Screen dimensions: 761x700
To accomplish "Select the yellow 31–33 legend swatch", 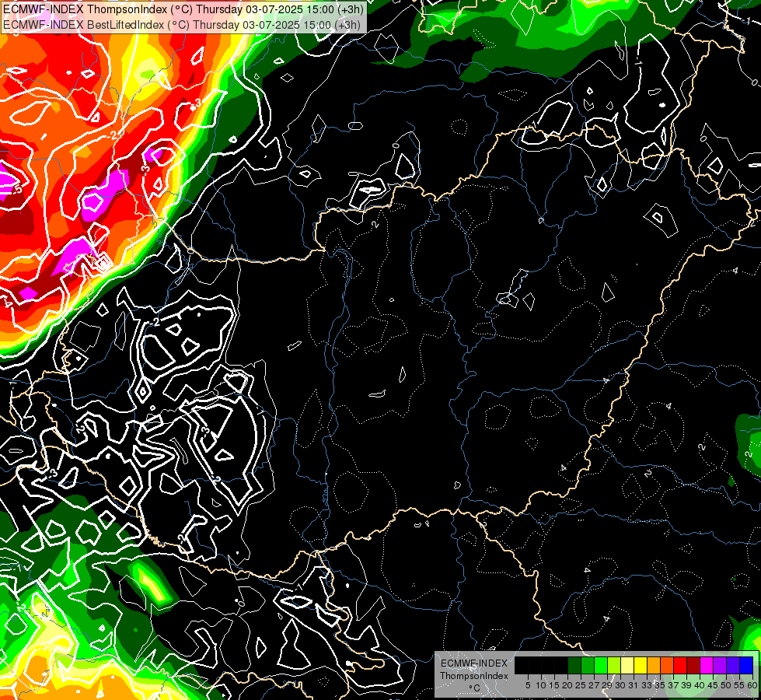I will click(x=641, y=666).
